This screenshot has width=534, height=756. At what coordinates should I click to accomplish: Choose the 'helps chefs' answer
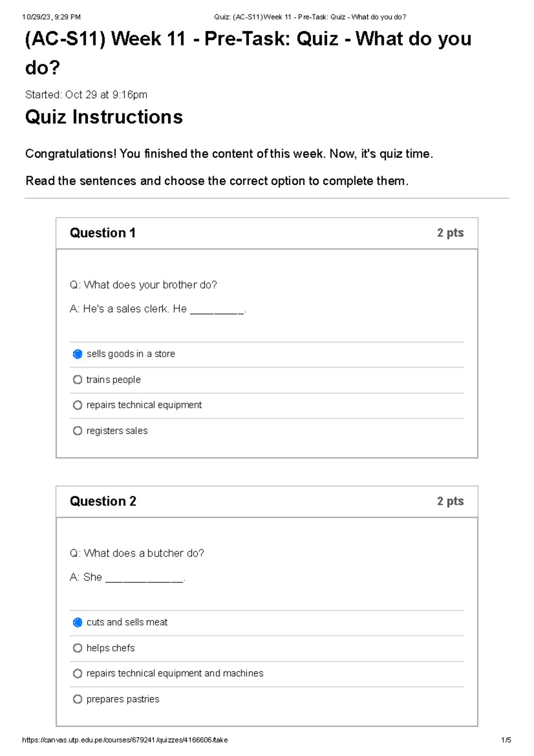point(77,648)
